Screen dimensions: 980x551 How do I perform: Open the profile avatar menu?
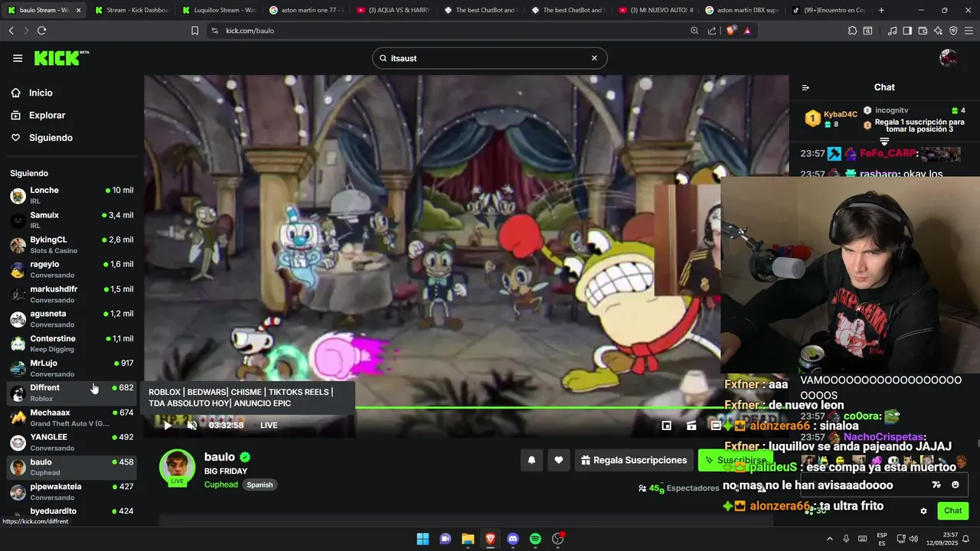pyautogui.click(x=948, y=58)
